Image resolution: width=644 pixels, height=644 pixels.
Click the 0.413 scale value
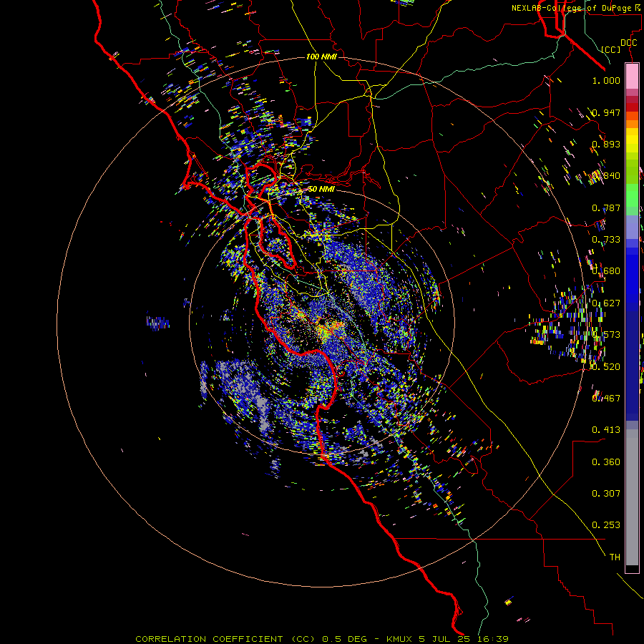[x=606, y=430]
